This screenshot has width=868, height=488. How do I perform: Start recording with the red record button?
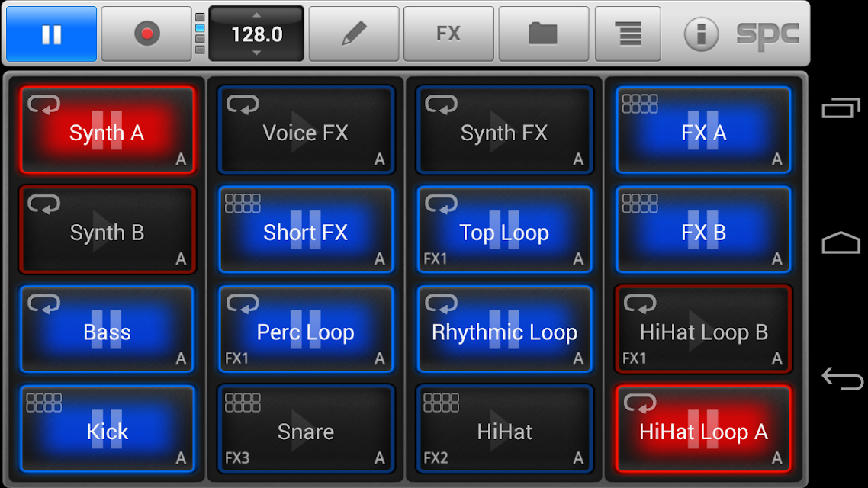[146, 34]
